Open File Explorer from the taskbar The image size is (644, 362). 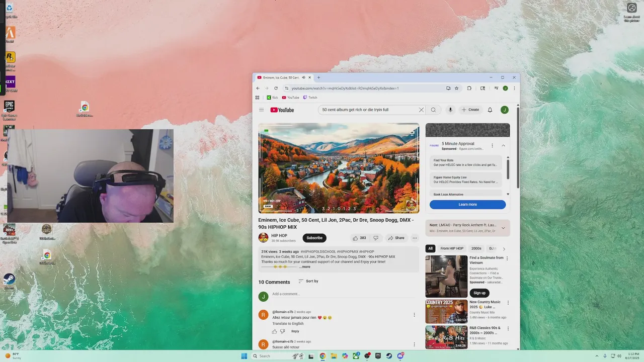[x=334, y=356]
